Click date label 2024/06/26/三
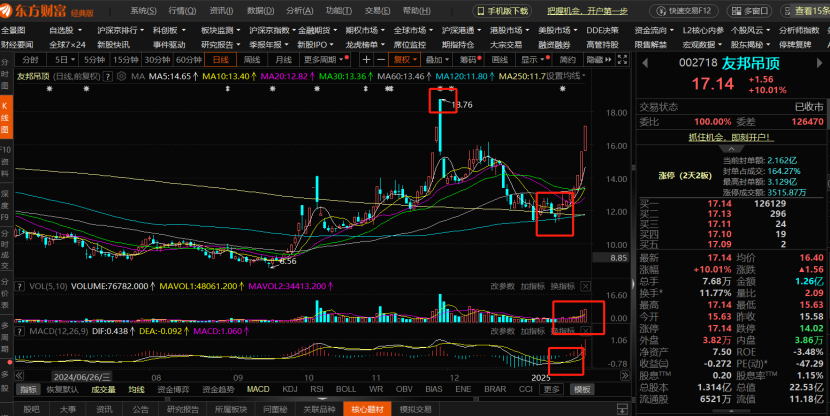830x416 pixels. (x=82, y=377)
